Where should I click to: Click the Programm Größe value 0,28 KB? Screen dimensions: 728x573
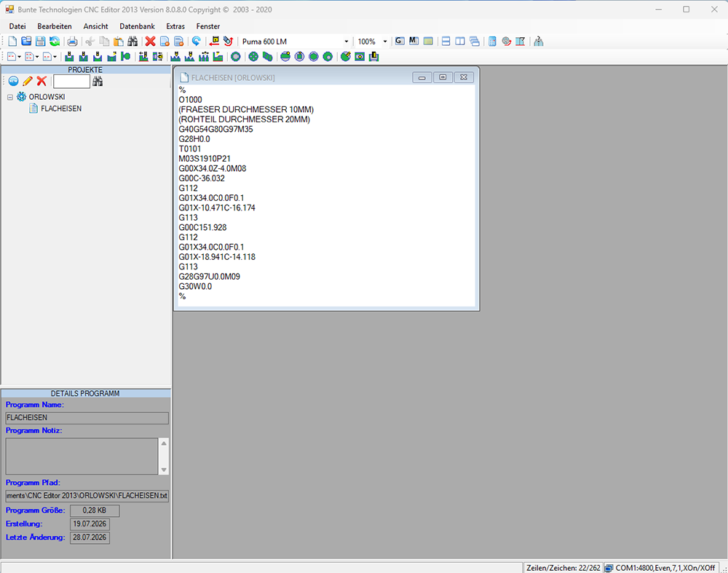click(x=95, y=511)
